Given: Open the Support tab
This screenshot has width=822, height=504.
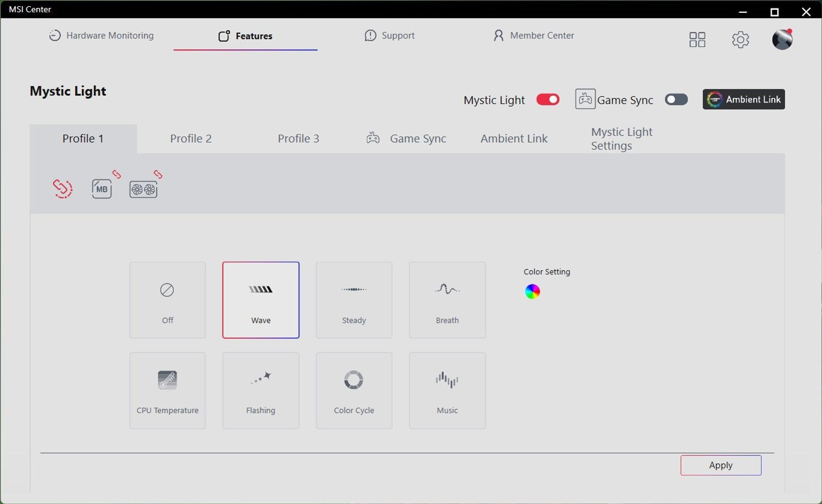Looking at the screenshot, I should [390, 36].
